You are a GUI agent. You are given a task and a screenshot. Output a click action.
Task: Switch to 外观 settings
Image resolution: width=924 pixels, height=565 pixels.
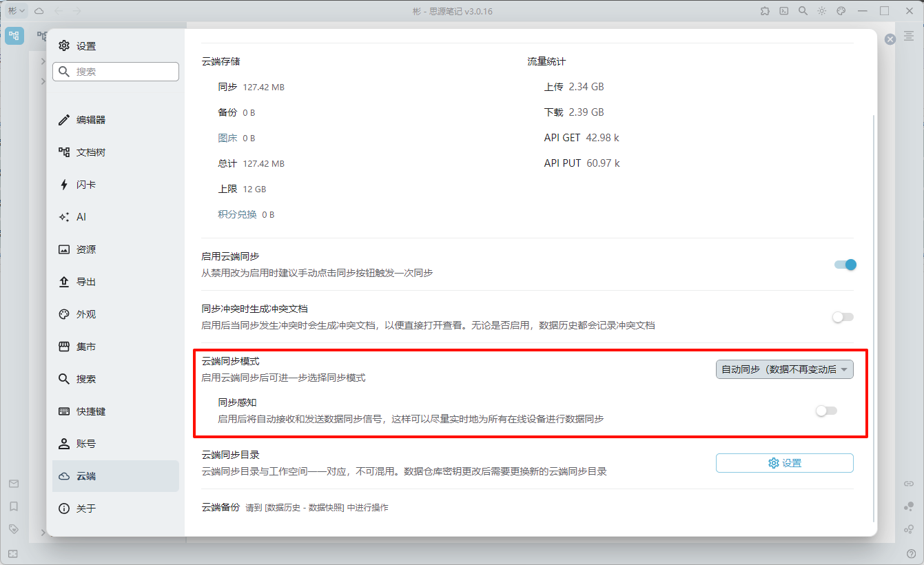tap(116, 314)
